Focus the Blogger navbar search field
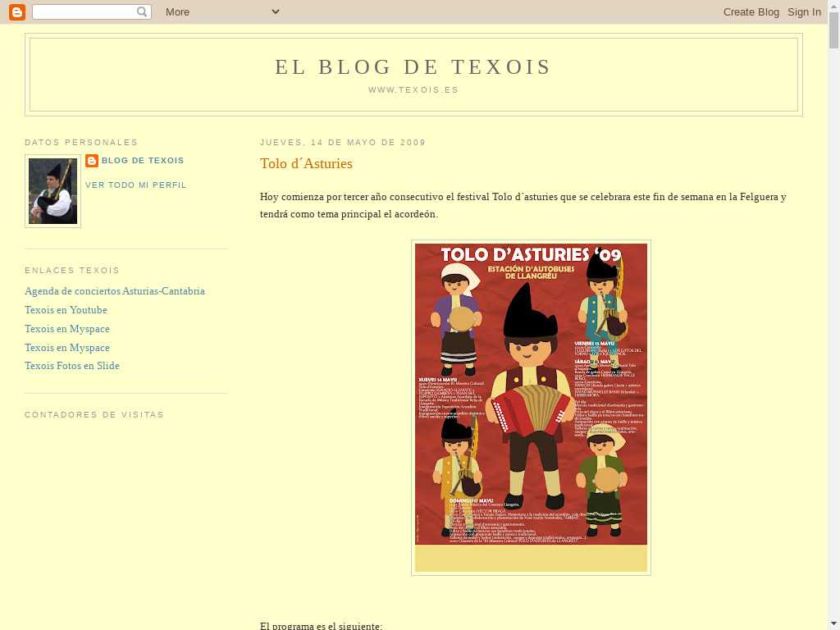840x630 pixels. [x=92, y=11]
